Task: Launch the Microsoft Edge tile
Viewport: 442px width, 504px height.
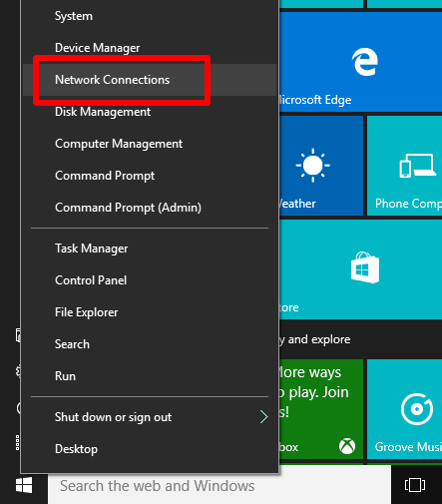Action: (361, 62)
